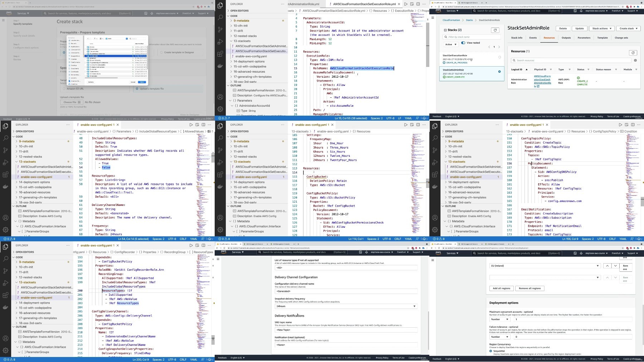644x362 pixels.
Task: Open the resources table settings gear
Action: (x=635, y=61)
